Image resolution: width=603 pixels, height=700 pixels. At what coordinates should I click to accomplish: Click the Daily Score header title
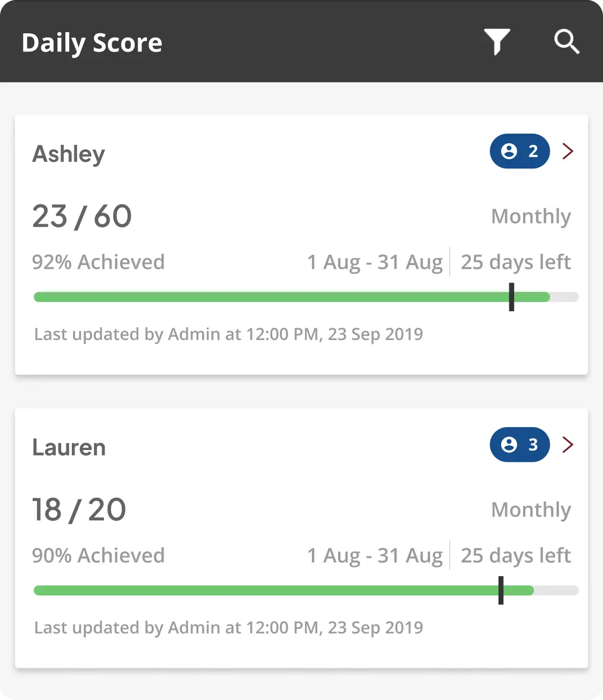(92, 43)
